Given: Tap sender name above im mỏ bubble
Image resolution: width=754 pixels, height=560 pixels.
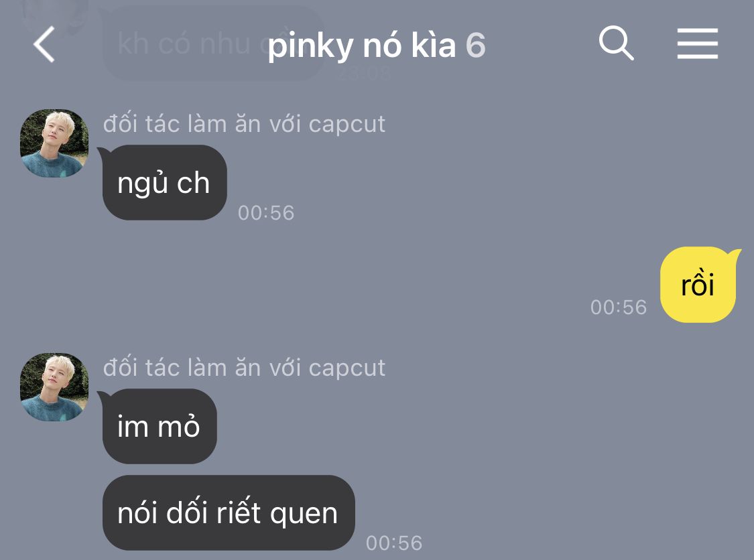Looking at the screenshot, I should (x=244, y=368).
